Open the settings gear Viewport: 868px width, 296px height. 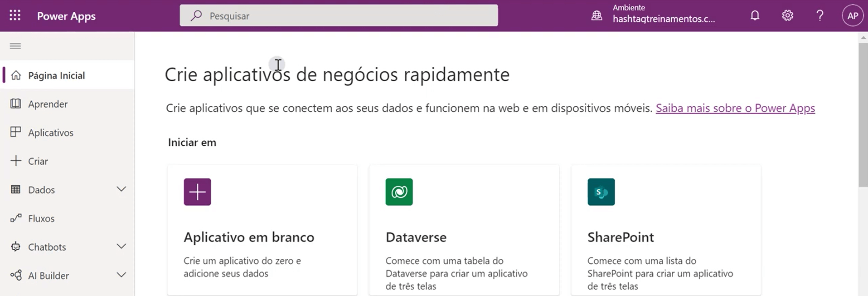[787, 15]
